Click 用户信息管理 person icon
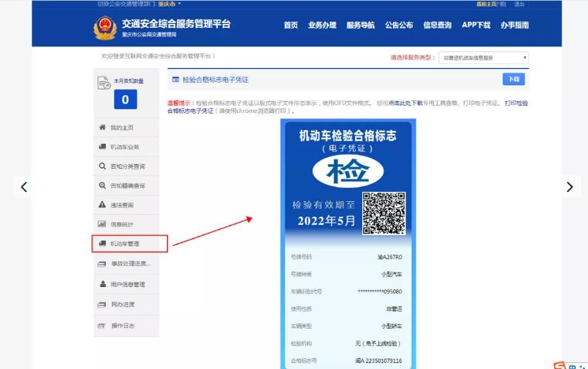Screen dimensions: 588x369 pos(103,284)
